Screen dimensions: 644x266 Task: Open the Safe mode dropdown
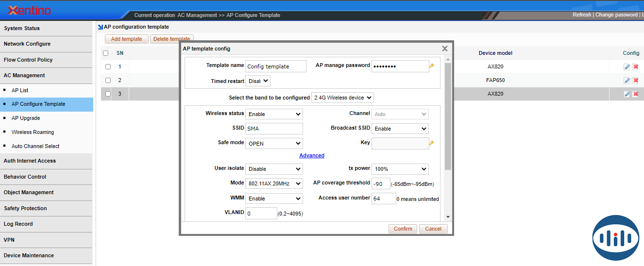coord(274,144)
